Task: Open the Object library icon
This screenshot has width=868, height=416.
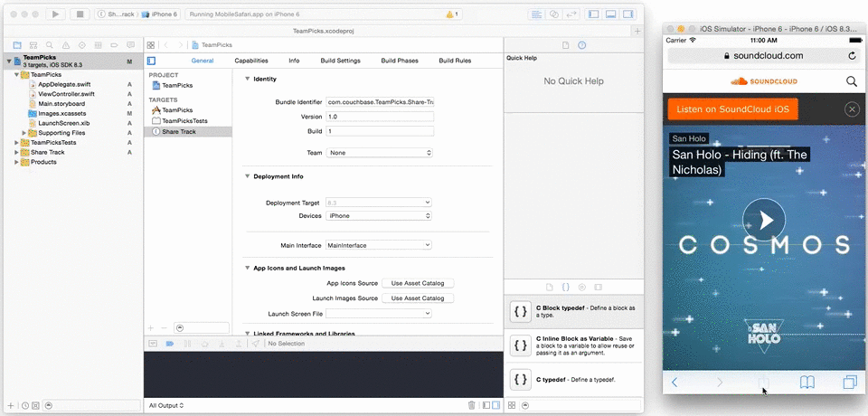Action: click(581, 287)
